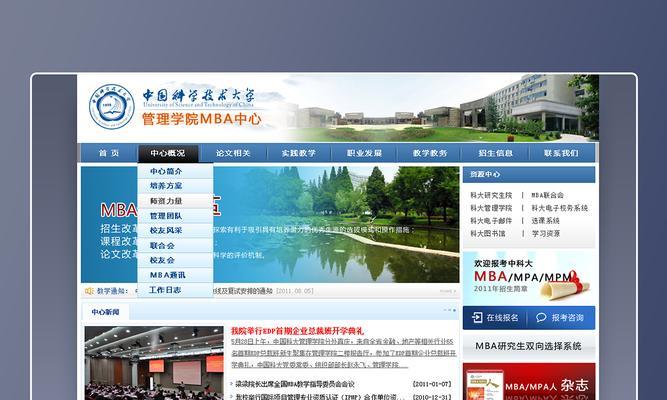Open the MBA研究生双向选择系统 banner
667x400 pixels.
pos(529,346)
